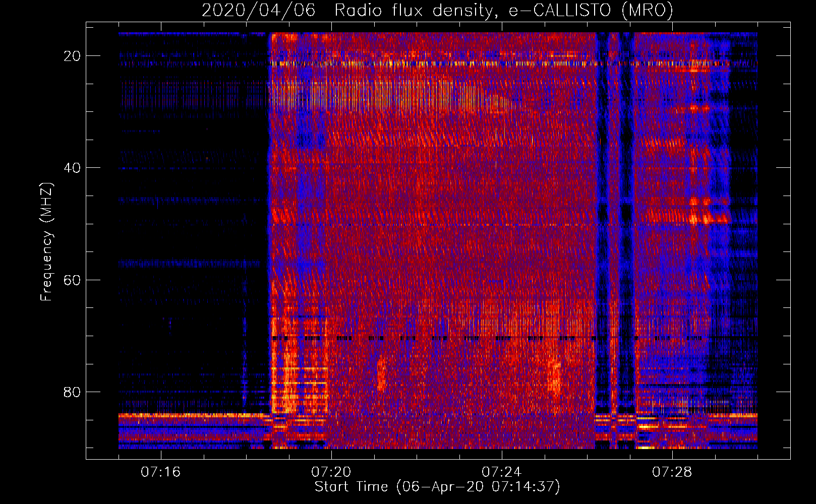816x504 pixels.
Task: Select the 07:28 time tick label
Action: click(672, 472)
